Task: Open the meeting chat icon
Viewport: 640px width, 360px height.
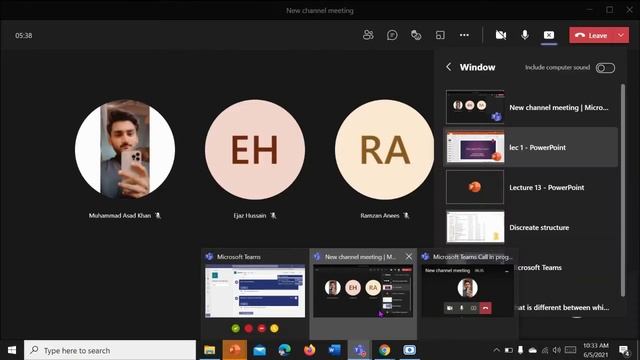Action: point(392,35)
